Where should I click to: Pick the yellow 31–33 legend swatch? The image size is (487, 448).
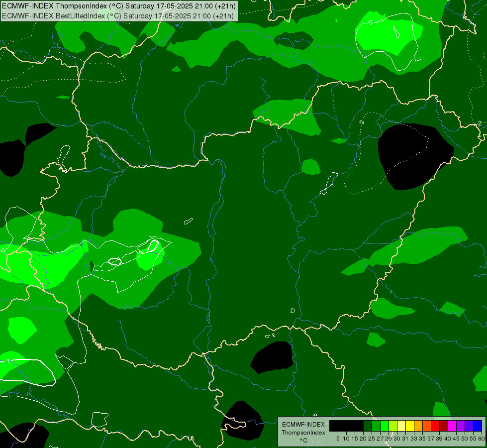[410, 426]
